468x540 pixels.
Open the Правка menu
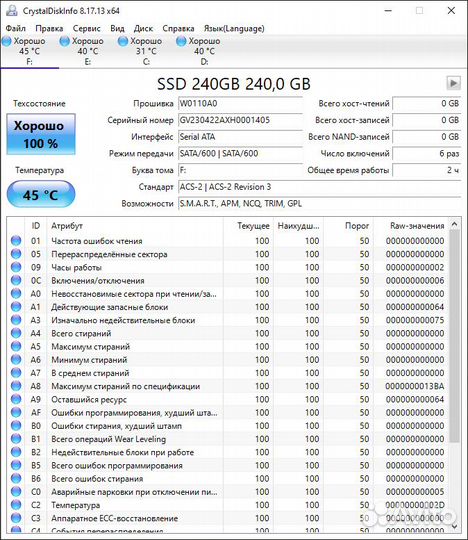tap(49, 28)
